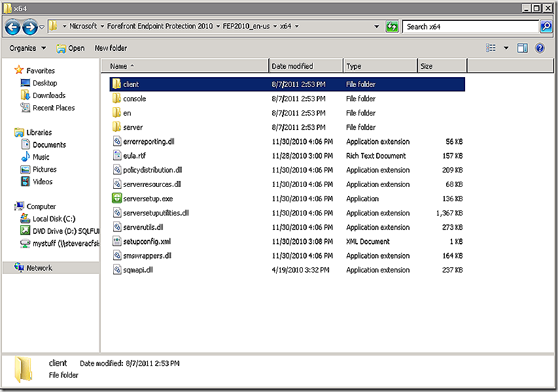The image size is (558, 392).
Task: Click the 4/19/2010 3:32 PM date cell
Action: (300, 270)
